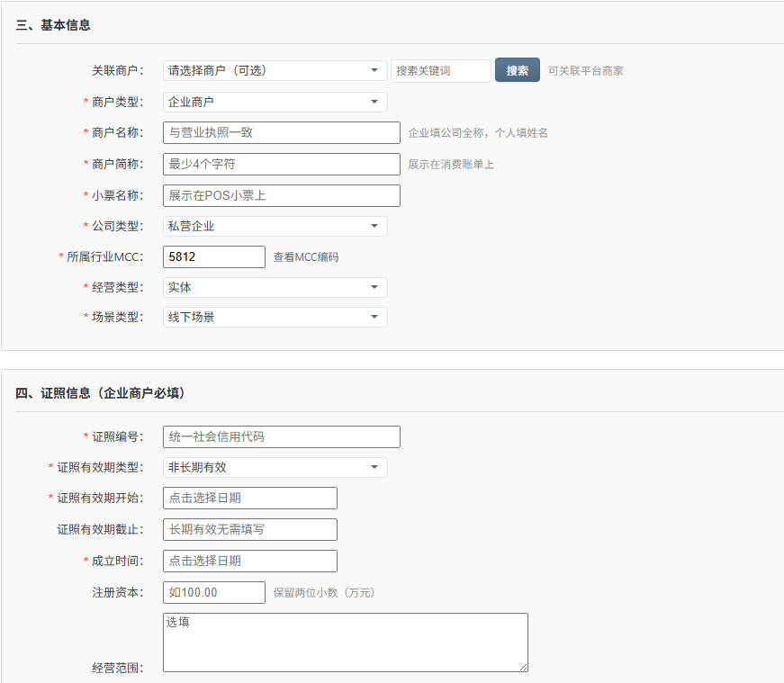The height and width of the screenshot is (683, 784).
Task: Click the 商户名称 input field
Action: 281,133
